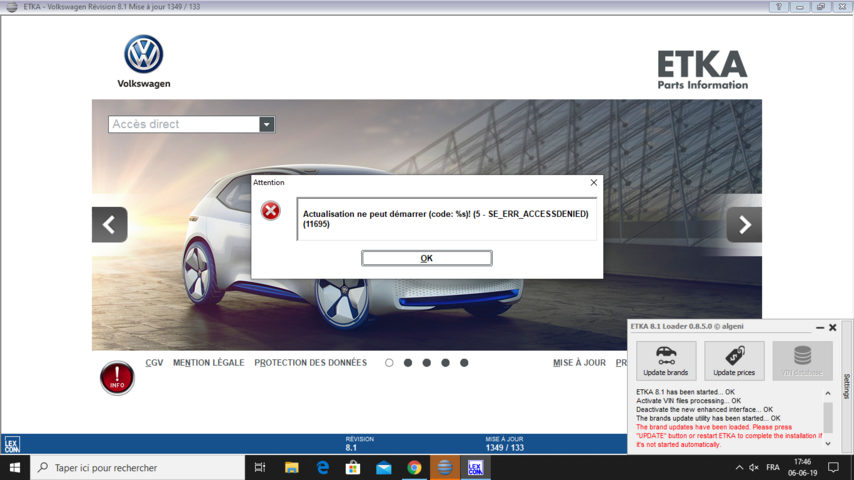Open Microsoft Store from the taskbar
This screenshot has width=854, height=480.
point(353,467)
